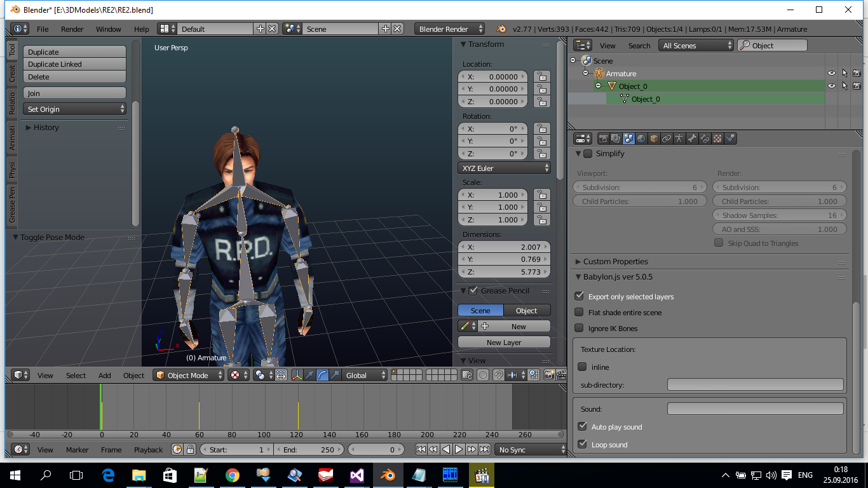The width and height of the screenshot is (868, 488).
Task: Click the Blender logo icon in info header
Action: click(501, 29)
